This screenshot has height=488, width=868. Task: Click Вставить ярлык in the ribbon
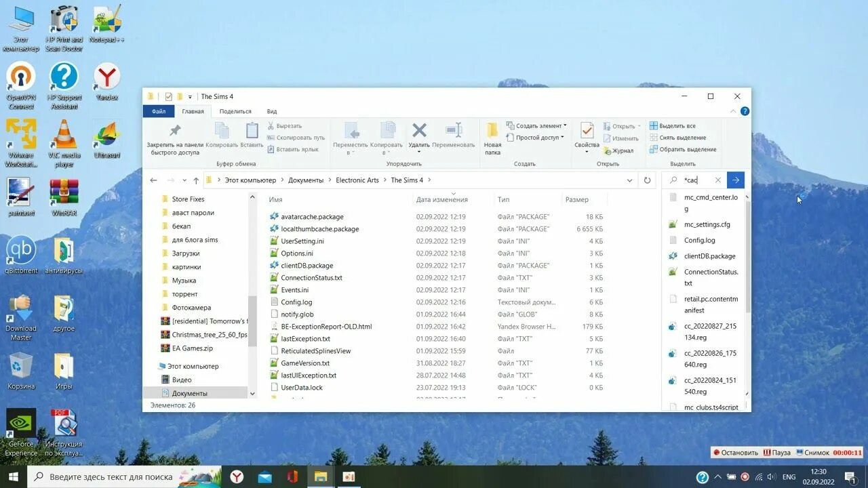click(x=293, y=149)
